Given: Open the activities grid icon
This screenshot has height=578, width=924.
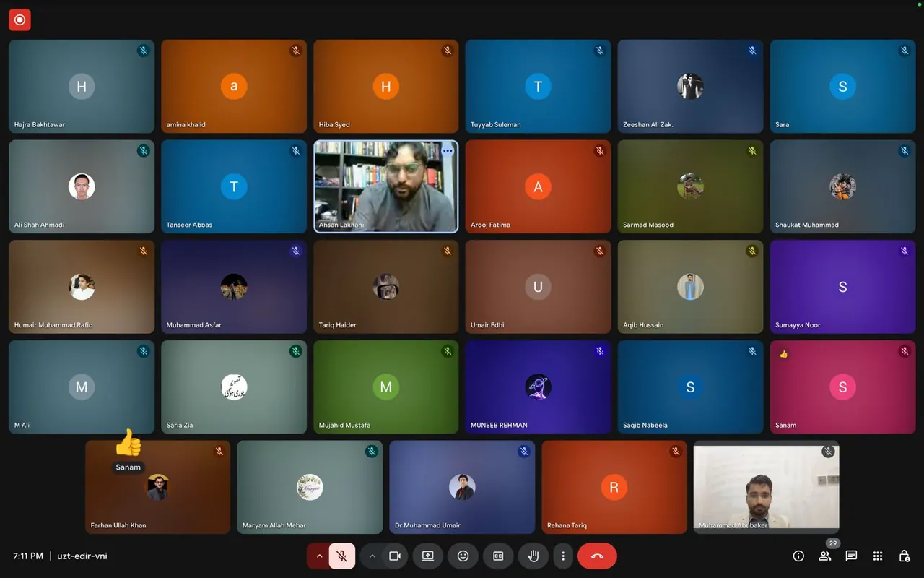Looking at the screenshot, I should (878, 556).
